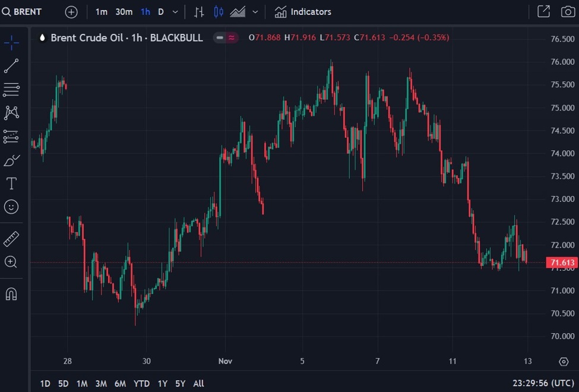Expand the chart style dropdown arrow
The height and width of the screenshot is (392, 579).
pyautogui.click(x=255, y=12)
